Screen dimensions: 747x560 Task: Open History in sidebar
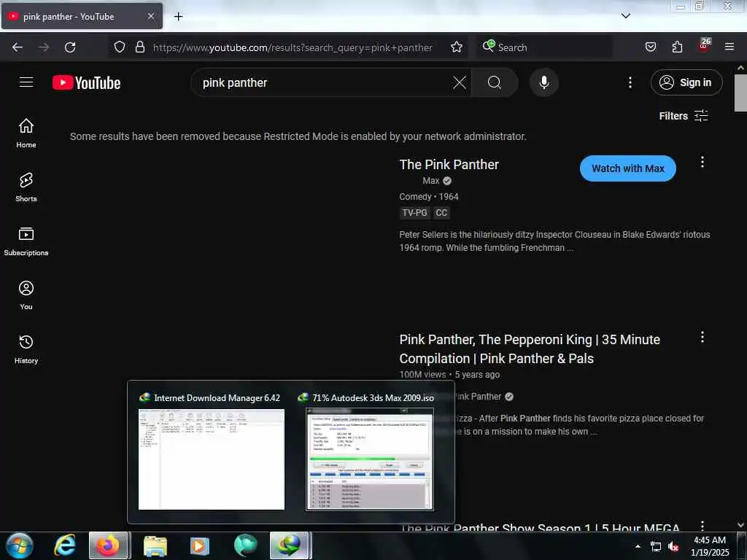pos(26,349)
